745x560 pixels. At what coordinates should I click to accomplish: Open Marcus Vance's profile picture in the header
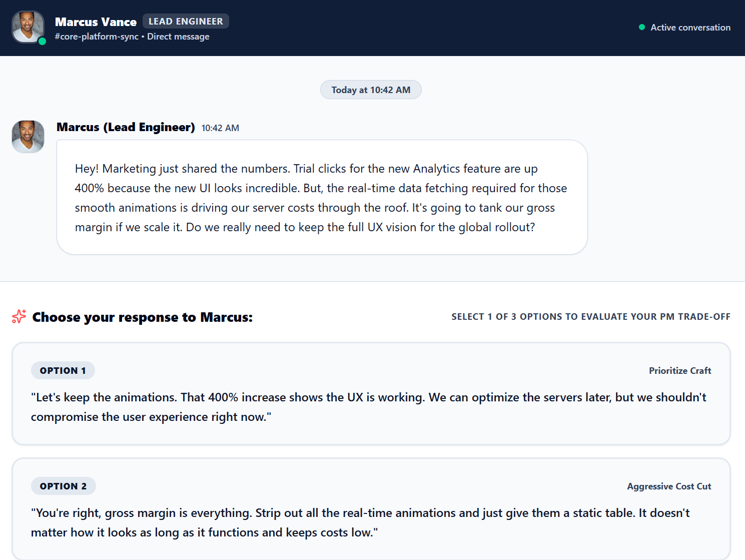pyautogui.click(x=28, y=27)
